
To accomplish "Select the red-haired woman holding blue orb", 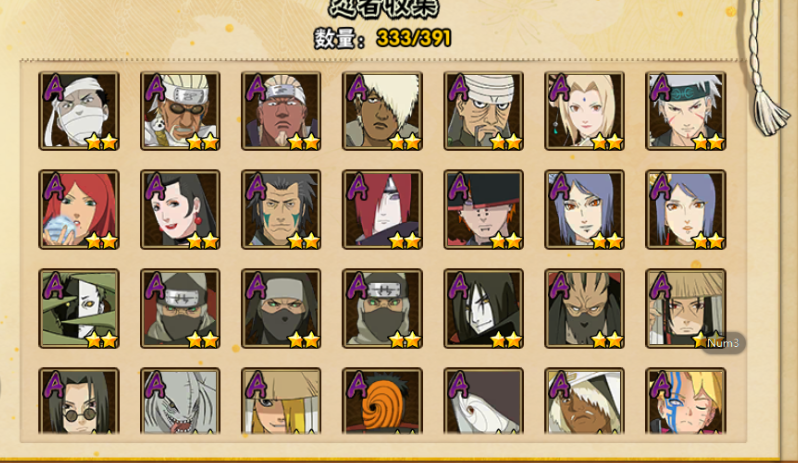I will [79, 210].
